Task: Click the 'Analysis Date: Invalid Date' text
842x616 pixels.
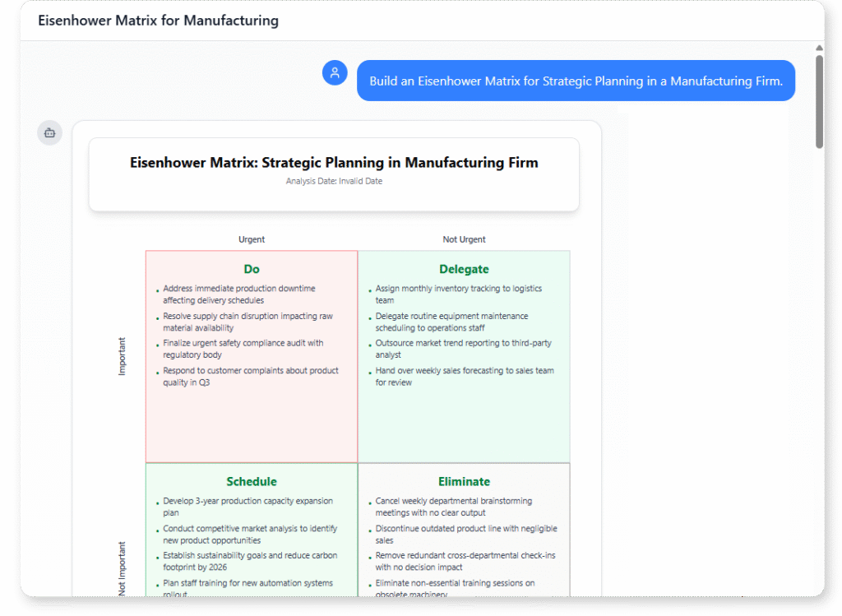Action: 334,181
